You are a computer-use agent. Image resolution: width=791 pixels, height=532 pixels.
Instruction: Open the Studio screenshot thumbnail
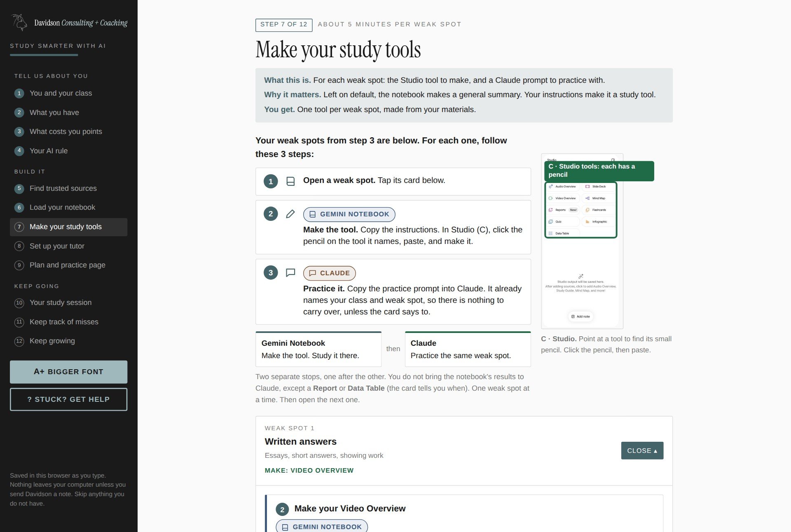[x=582, y=241]
